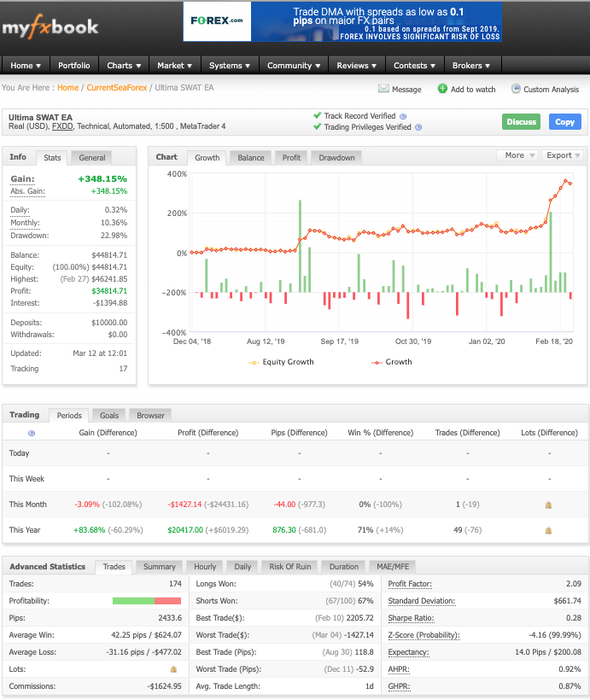590x700 pixels.
Task: Click the Message link
Action: tap(406, 90)
